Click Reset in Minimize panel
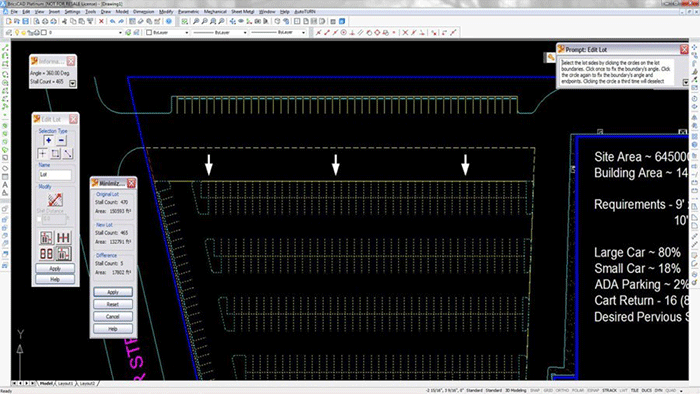Viewport: 700px width, 394px height. [x=113, y=304]
